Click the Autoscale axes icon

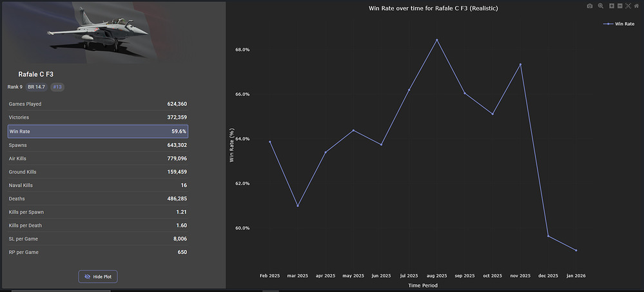point(628,6)
